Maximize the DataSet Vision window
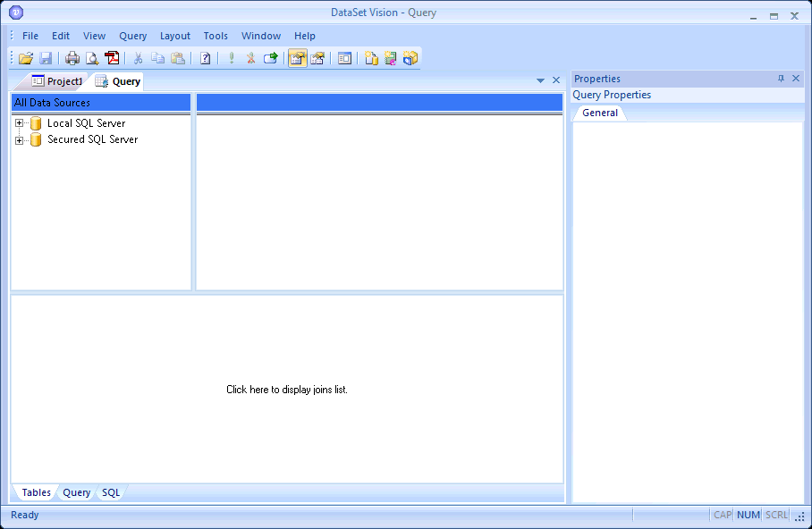This screenshot has width=812, height=529. click(x=774, y=16)
